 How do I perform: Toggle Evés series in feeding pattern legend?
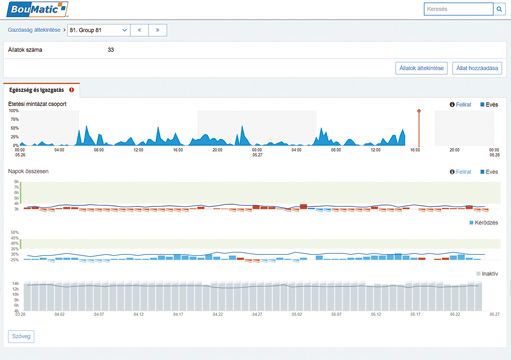click(489, 105)
